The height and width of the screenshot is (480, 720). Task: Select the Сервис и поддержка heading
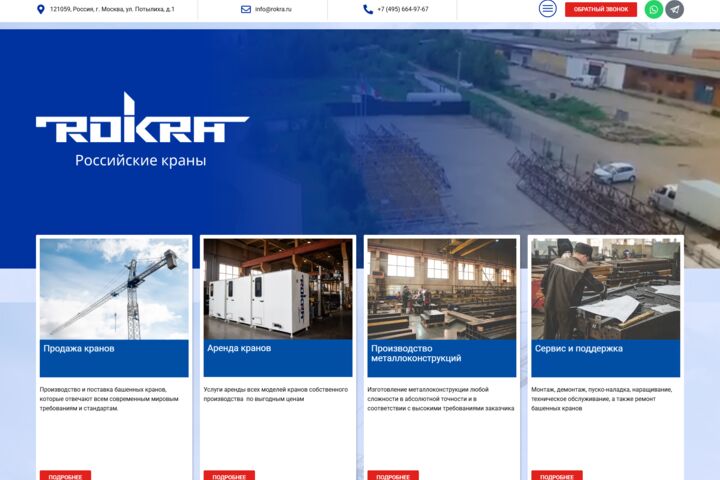pos(579,349)
